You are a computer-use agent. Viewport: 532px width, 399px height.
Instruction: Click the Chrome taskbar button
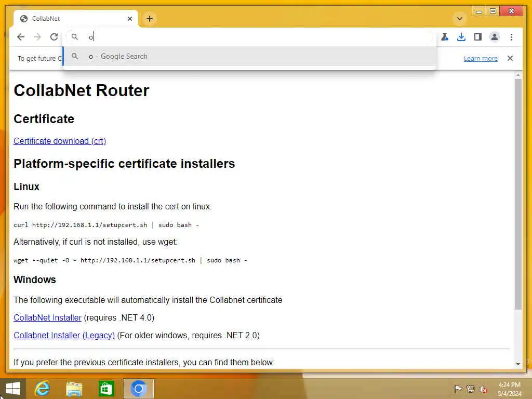point(138,389)
